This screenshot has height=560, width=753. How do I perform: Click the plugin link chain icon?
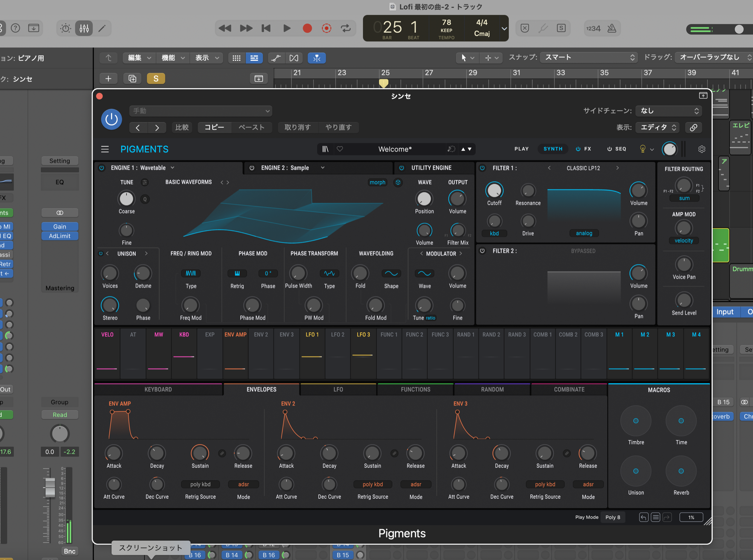694,128
